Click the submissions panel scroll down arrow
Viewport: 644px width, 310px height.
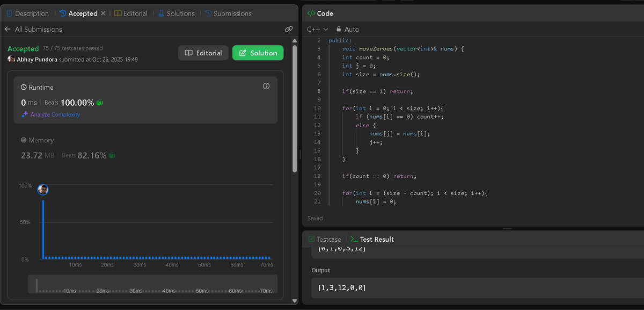295,301
